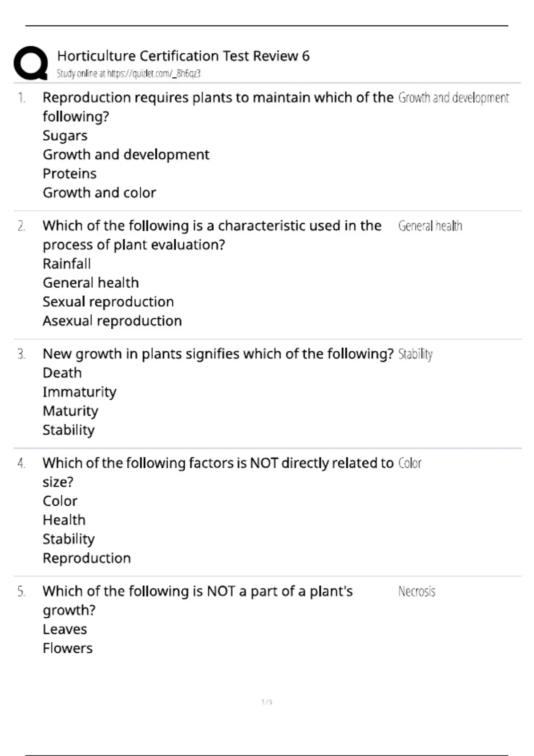Viewport: 534px width, 756px height.
Task: Select the Immaturity answer option
Action: [x=80, y=392]
